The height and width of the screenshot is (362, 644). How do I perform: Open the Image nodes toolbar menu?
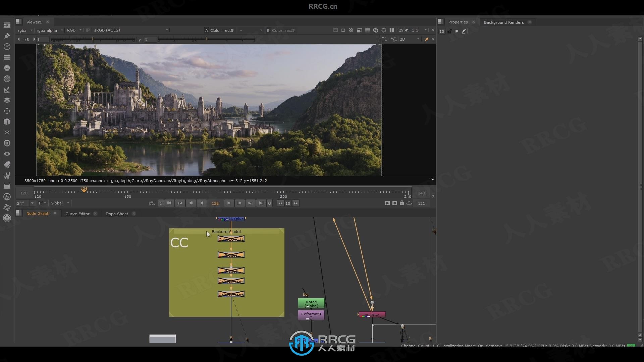click(x=7, y=25)
